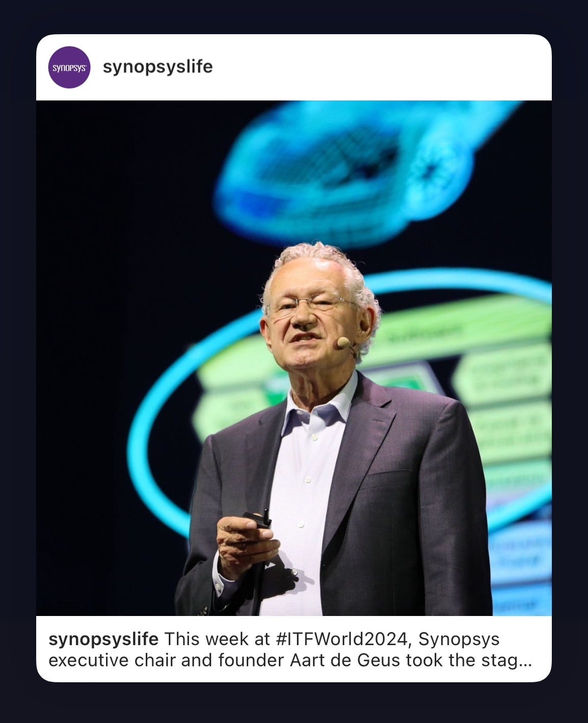The image size is (588, 723).
Task: Open the purple Synopsys profile avatar
Action: tap(69, 67)
